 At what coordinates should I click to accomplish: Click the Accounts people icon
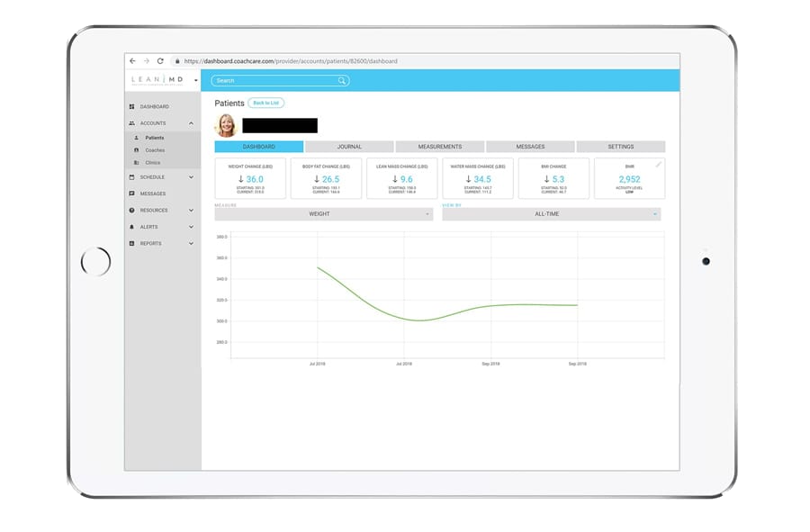coord(131,123)
